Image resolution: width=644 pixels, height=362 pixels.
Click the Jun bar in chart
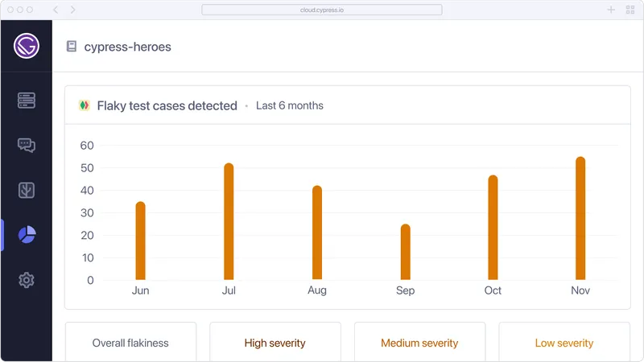(x=140, y=241)
